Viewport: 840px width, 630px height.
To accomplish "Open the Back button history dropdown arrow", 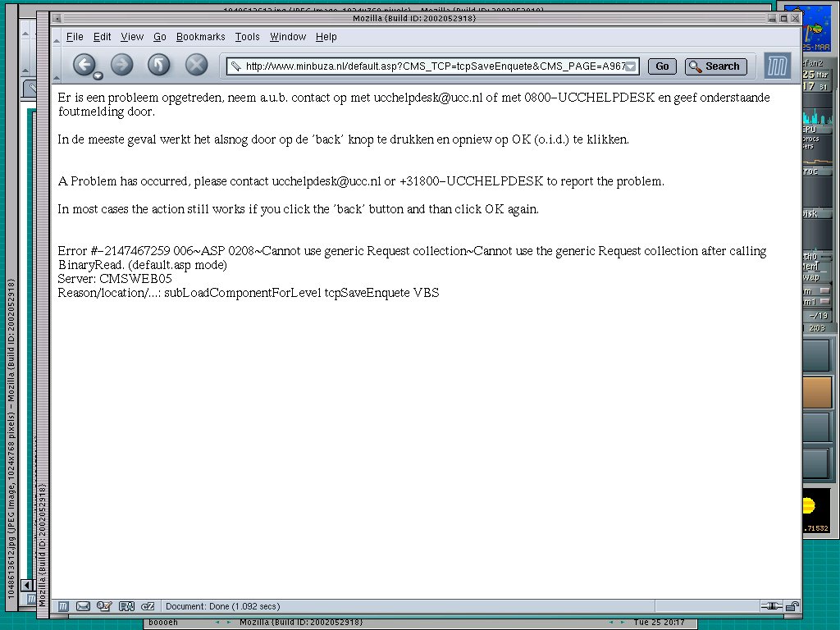I will tap(98, 75).
